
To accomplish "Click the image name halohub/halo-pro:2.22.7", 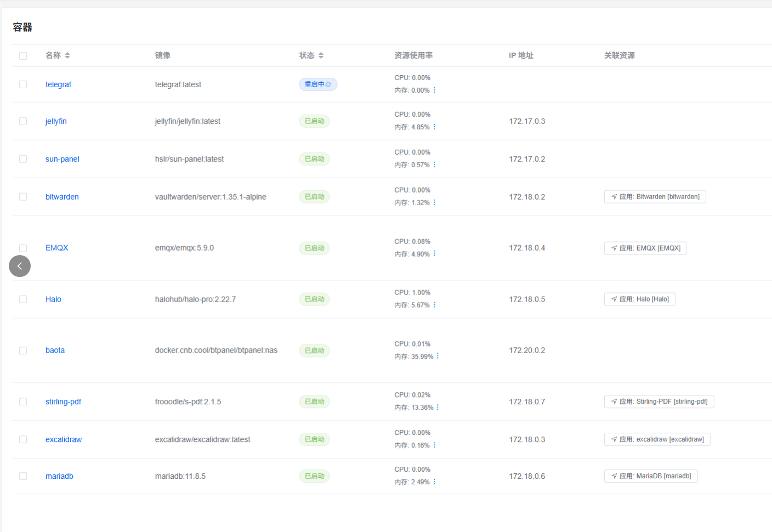I will (x=195, y=299).
